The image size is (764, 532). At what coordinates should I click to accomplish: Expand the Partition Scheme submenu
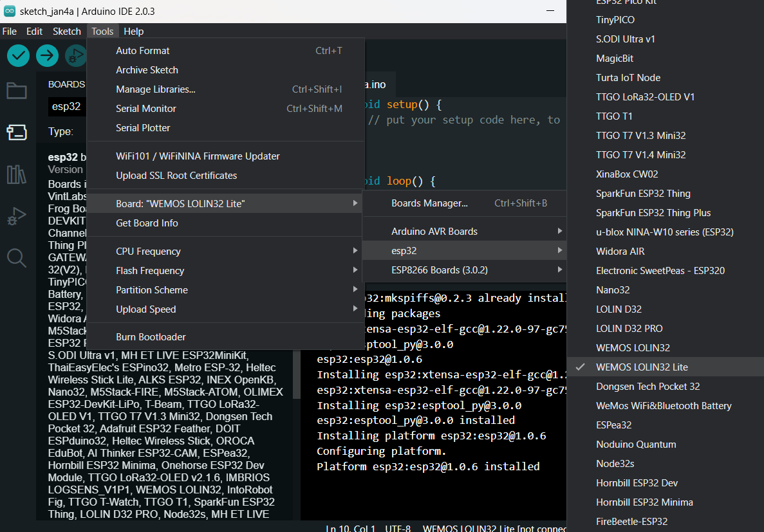click(225, 290)
